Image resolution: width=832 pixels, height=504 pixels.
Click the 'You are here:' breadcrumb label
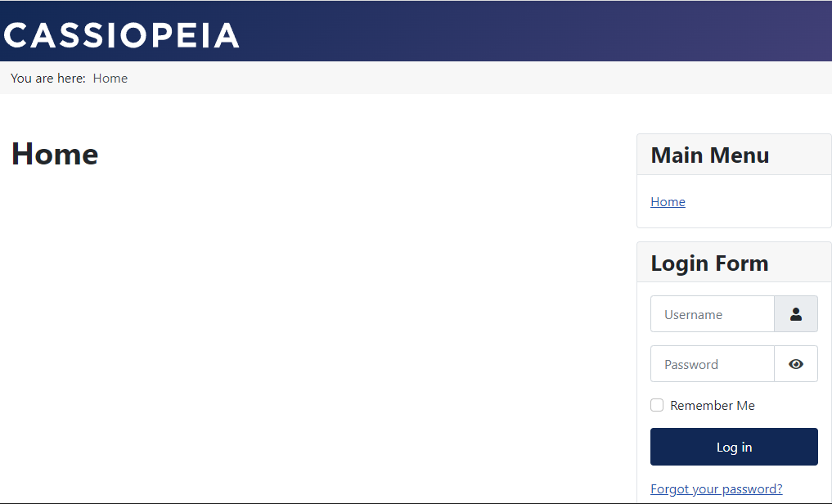(48, 79)
